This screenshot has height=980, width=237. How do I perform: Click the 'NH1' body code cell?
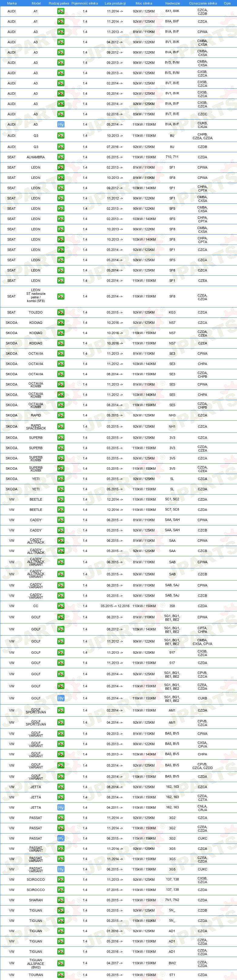click(x=172, y=426)
